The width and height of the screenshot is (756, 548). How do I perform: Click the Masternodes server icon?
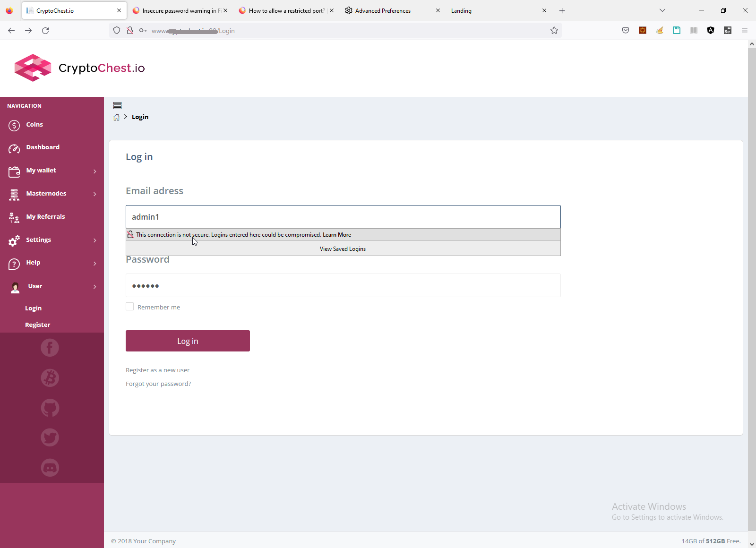coord(14,194)
